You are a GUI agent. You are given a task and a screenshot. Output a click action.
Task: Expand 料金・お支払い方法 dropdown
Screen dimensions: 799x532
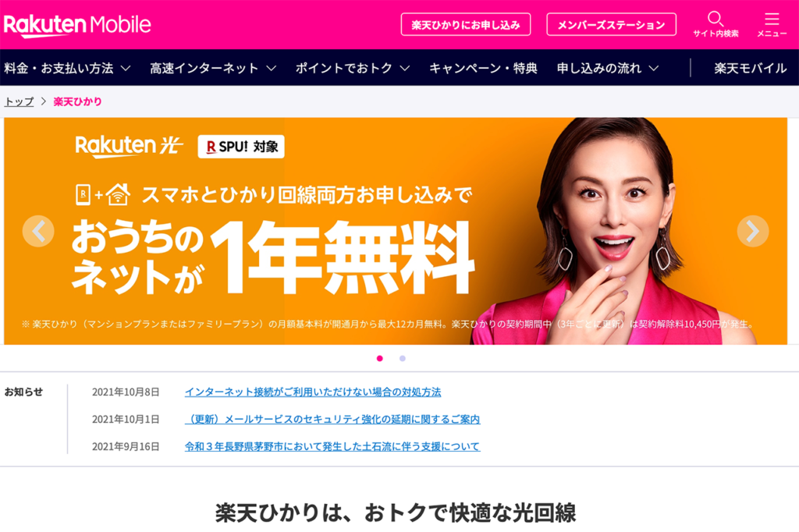point(67,68)
